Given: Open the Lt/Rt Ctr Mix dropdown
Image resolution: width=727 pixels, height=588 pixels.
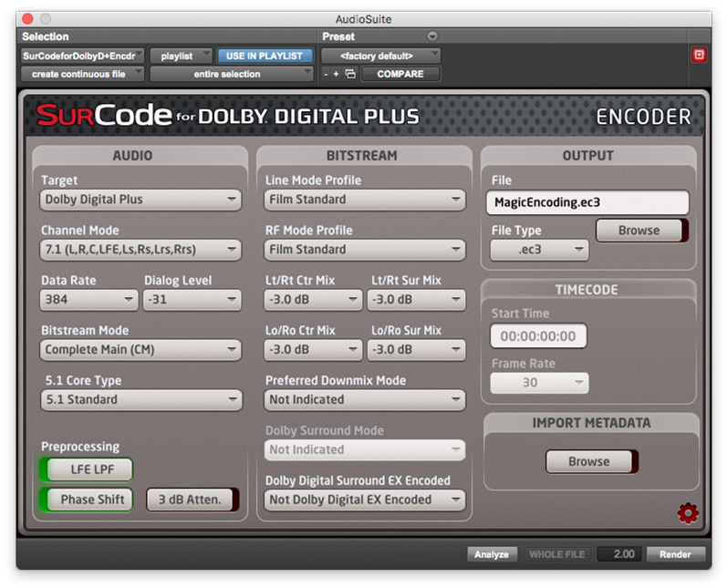Looking at the screenshot, I should [x=313, y=300].
